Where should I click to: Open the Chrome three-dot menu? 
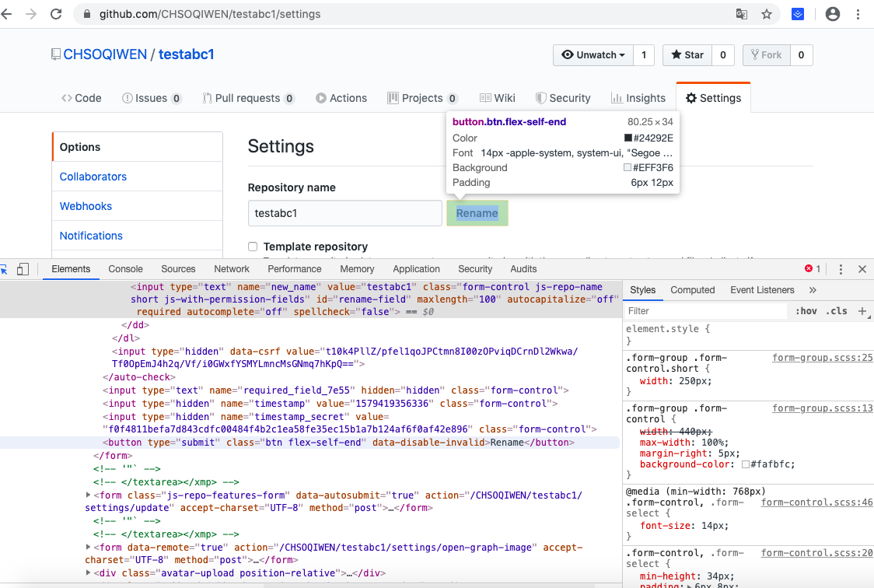coord(858,15)
